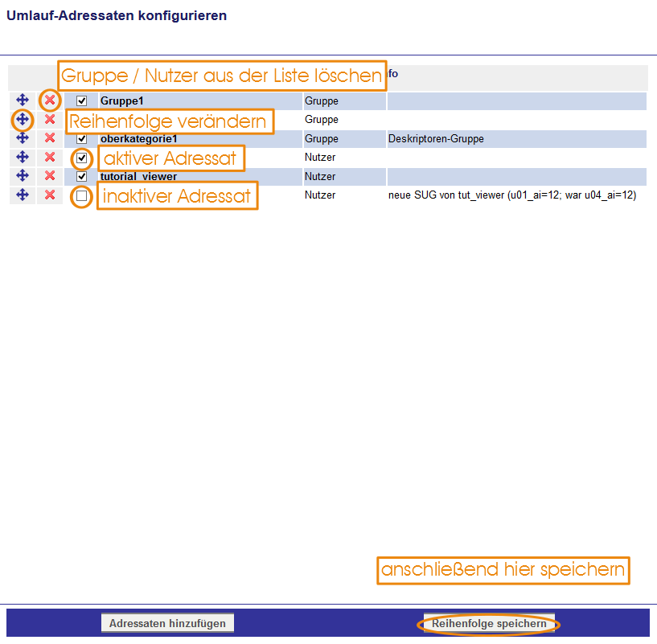Uncheck the tutorial_viewer checkbox
This screenshot has width=657, height=644.
pos(82,176)
